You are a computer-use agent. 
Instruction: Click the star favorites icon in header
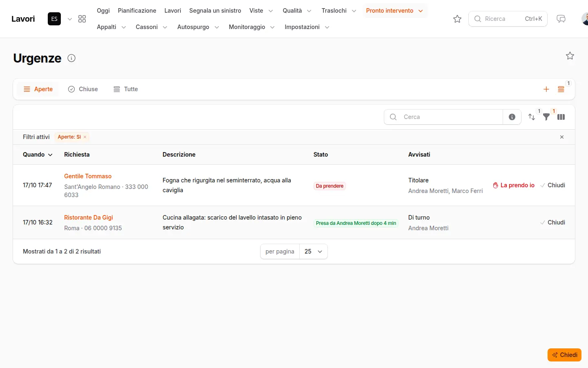[457, 19]
